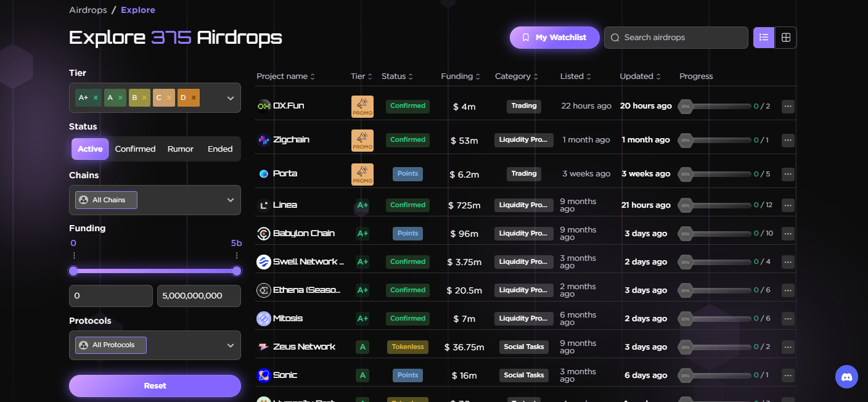Click the PROMO badge on OX.Fun
Image resolution: width=868 pixels, height=402 pixels.
tap(362, 106)
